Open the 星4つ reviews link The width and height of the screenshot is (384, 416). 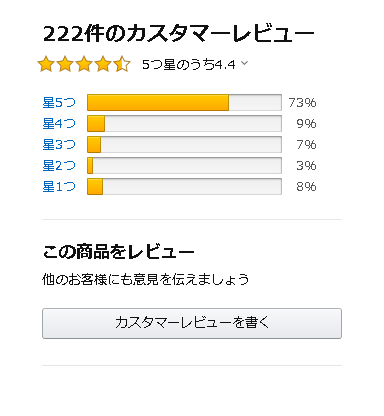click(x=59, y=123)
